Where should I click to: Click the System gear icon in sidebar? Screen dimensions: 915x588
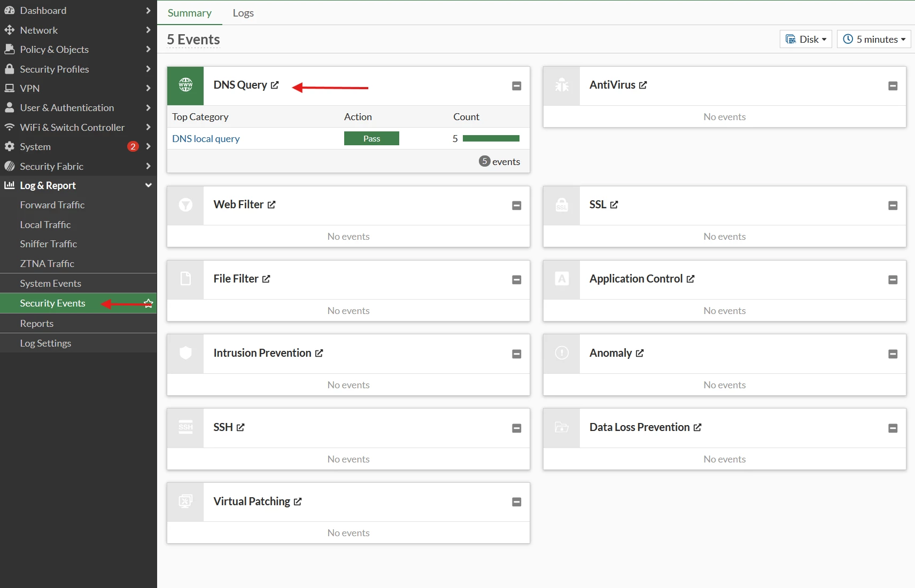(9, 146)
